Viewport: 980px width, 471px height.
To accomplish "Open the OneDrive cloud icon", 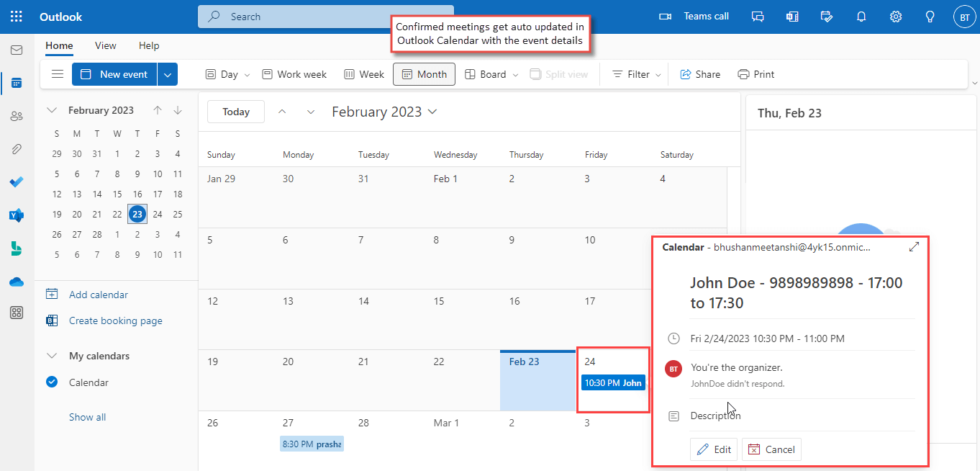I will [17, 282].
